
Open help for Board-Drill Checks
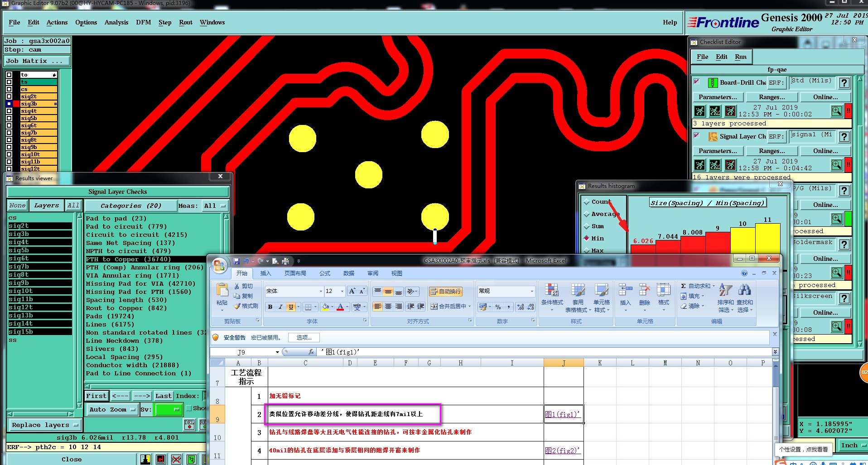[844, 83]
